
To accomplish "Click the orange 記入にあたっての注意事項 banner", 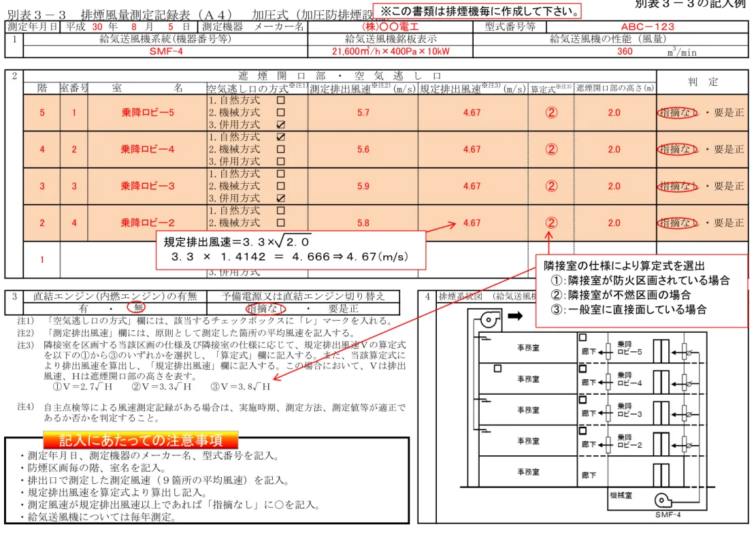I will tap(141, 440).
